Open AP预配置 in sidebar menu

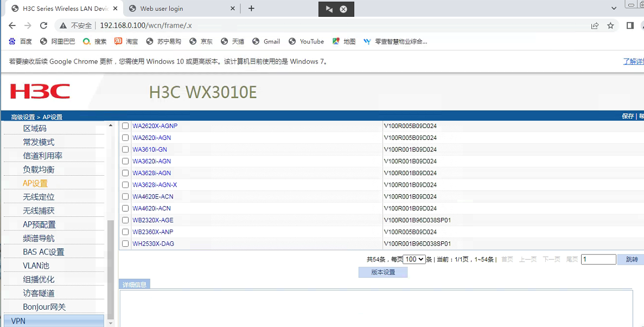pos(39,225)
